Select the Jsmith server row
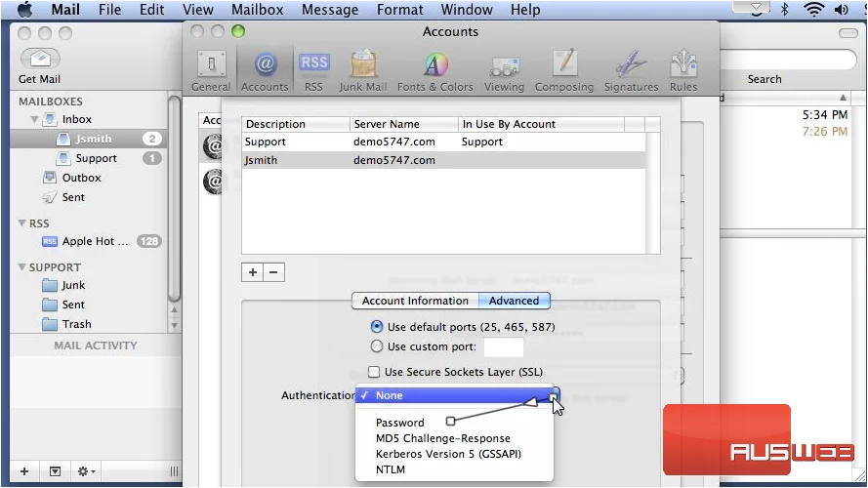The height and width of the screenshot is (488, 868). point(443,160)
